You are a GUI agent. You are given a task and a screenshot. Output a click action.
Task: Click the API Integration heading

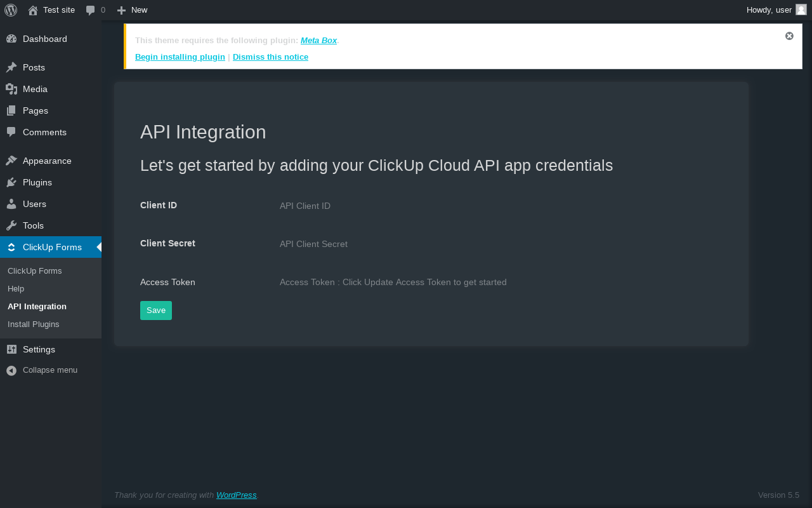tap(203, 132)
